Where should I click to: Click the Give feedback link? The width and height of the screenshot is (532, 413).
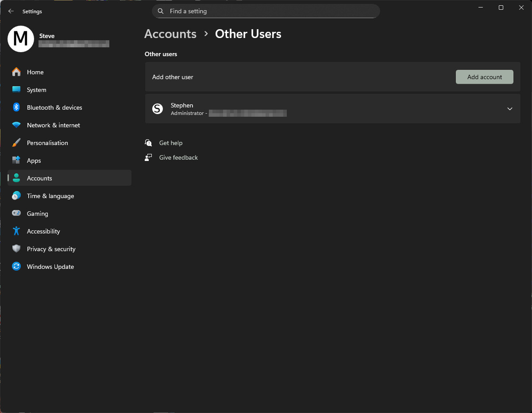(x=178, y=157)
